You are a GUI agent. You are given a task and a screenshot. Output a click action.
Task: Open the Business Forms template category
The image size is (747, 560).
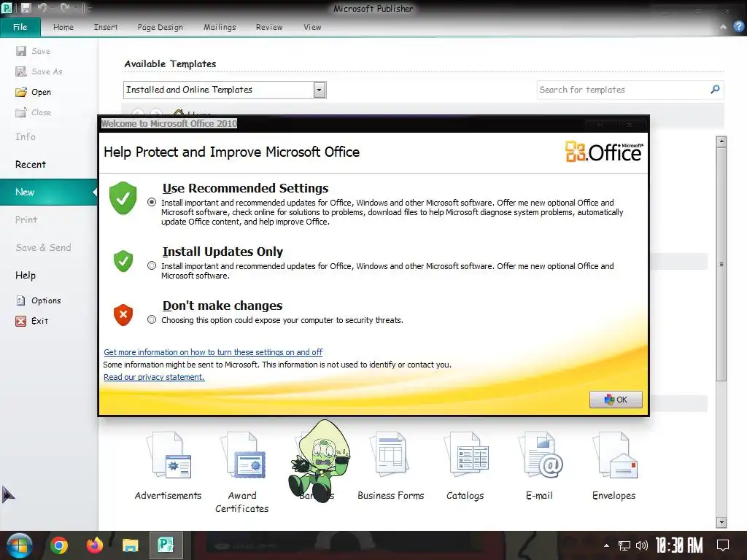391,466
